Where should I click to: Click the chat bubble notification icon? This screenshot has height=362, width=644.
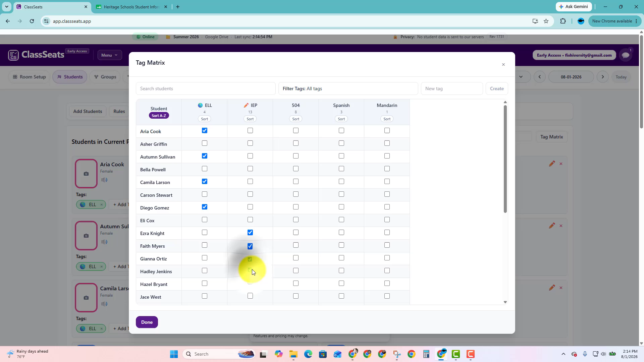(626, 55)
